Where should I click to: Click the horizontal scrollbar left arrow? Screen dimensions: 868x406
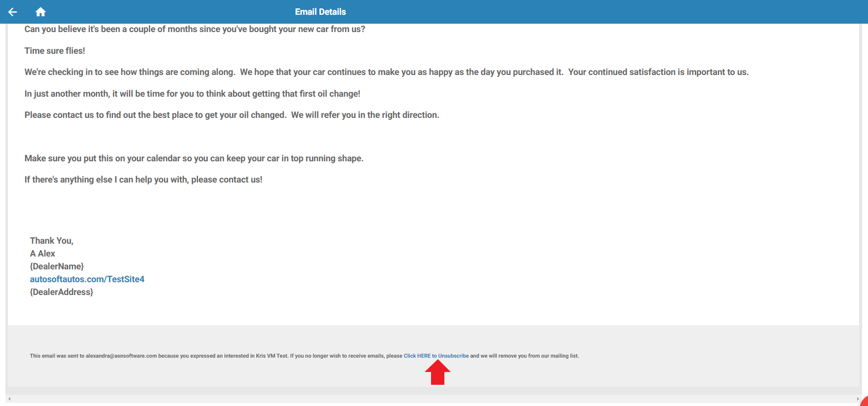(9, 399)
